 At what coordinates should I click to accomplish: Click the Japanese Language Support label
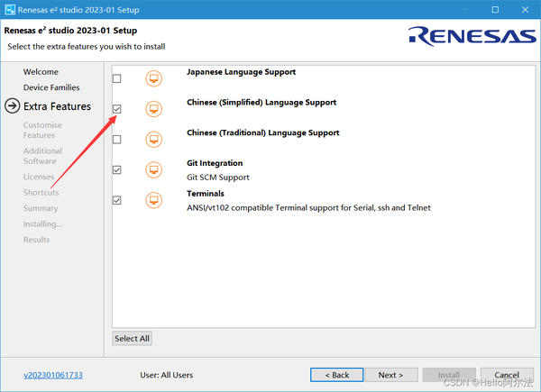pos(241,72)
